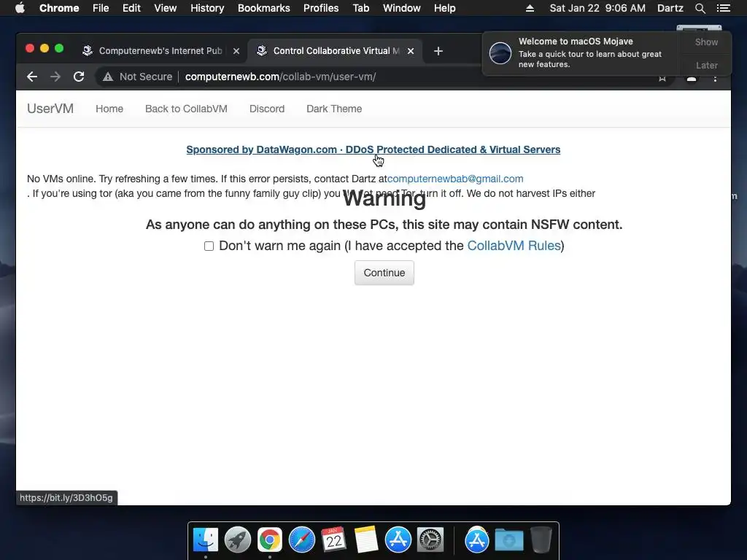Open the Edit menu

(131, 8)
